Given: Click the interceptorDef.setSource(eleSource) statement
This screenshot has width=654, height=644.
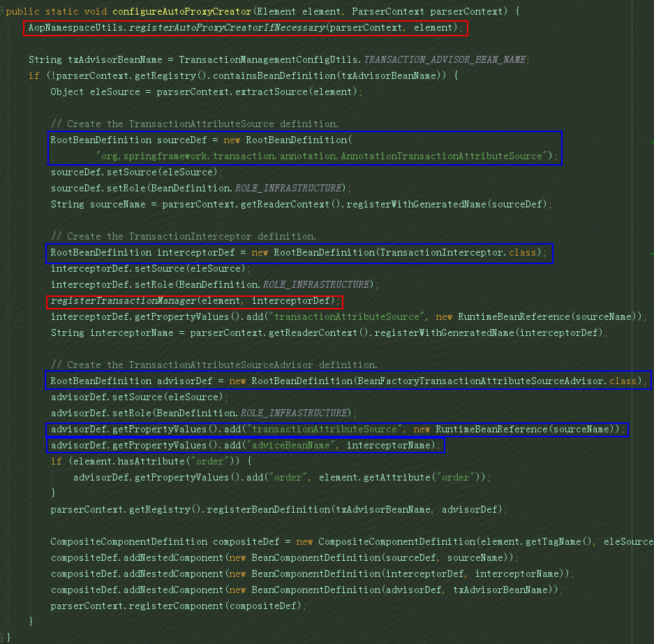Looking at the screenshot, I should [151, 268].
